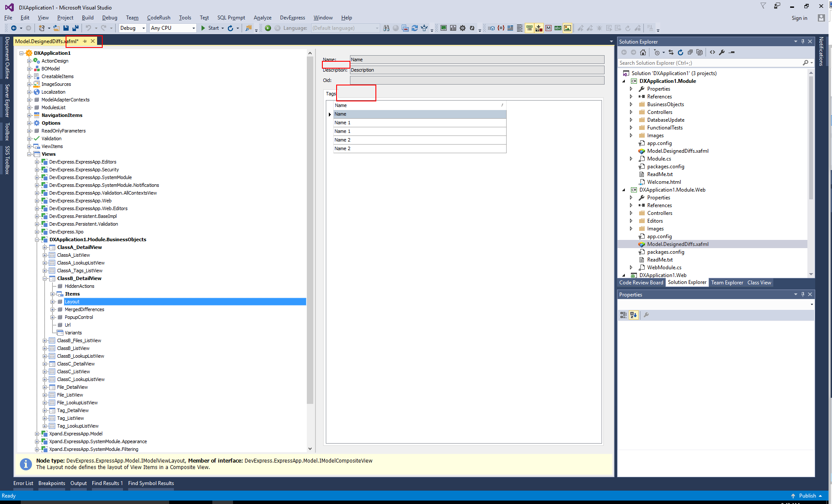Switch to the Team Explorer tab
The width and height of the screenshot is (832, 504).
(727, 283)
